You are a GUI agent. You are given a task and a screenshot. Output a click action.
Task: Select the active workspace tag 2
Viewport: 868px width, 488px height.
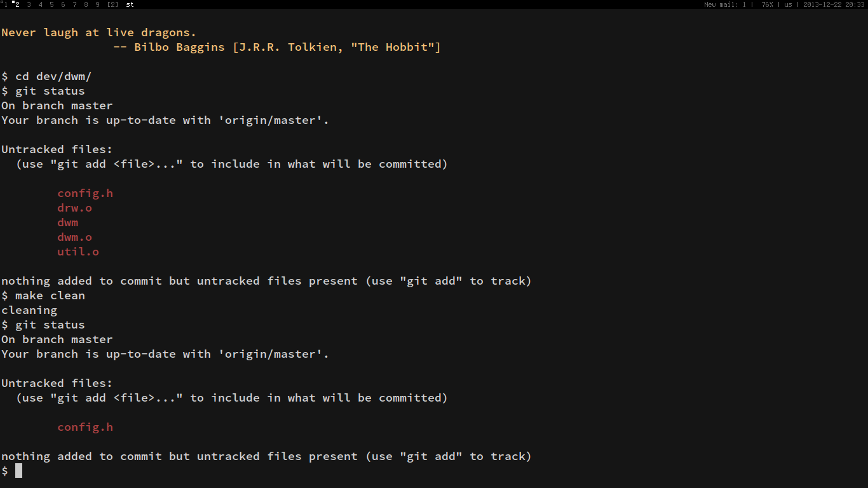click(x=17, y=4)
